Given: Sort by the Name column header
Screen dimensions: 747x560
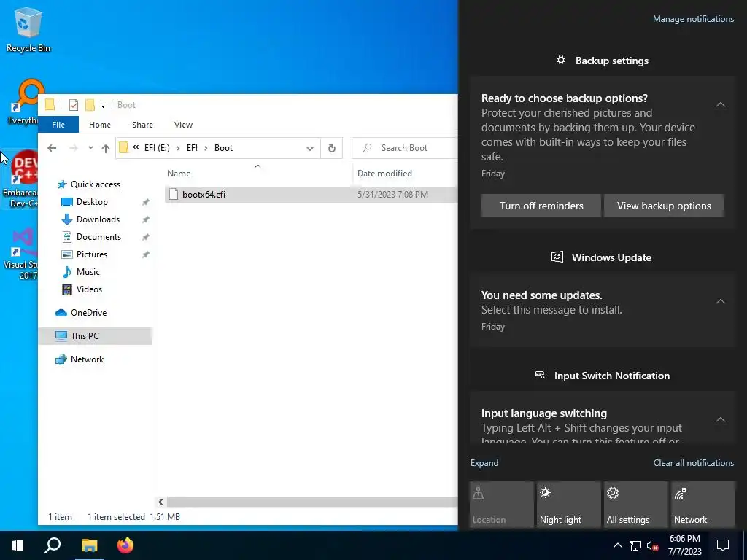Looking at the screenshot, I should (x=179, y=174).
